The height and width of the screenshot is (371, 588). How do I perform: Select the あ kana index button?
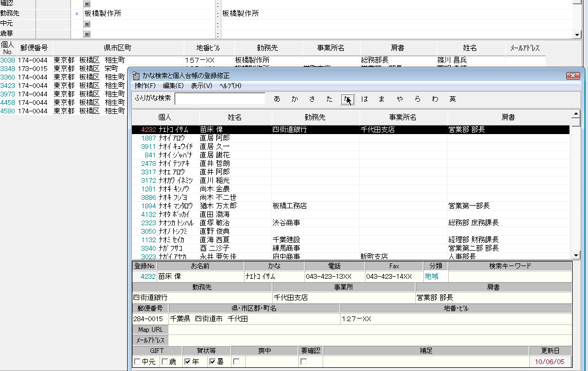click(277, 99)
